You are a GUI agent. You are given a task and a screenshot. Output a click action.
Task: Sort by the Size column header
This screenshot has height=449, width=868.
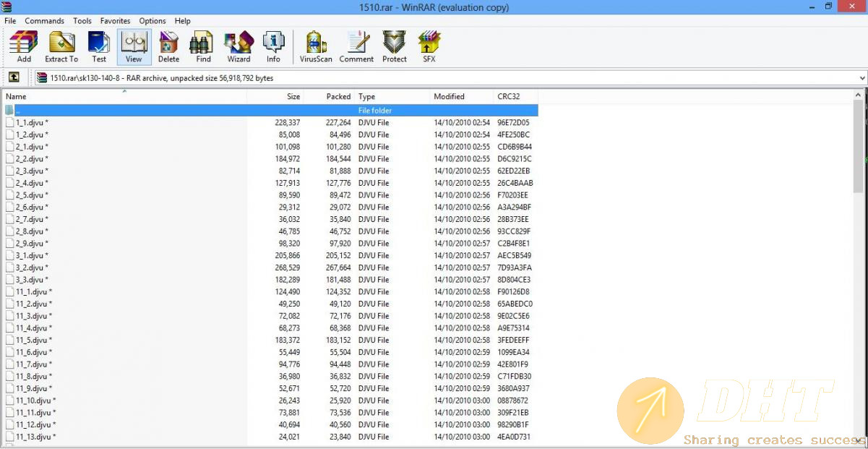pyautogui.click(x=275, y=96)
